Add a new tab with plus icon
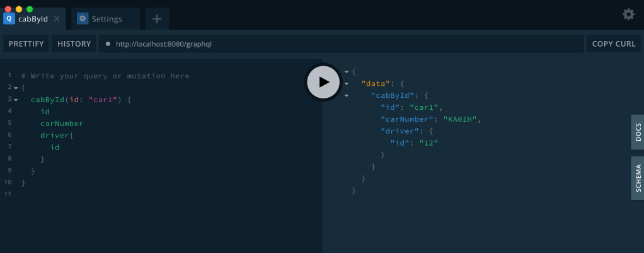The image size is (644, 253). point(157,19)
